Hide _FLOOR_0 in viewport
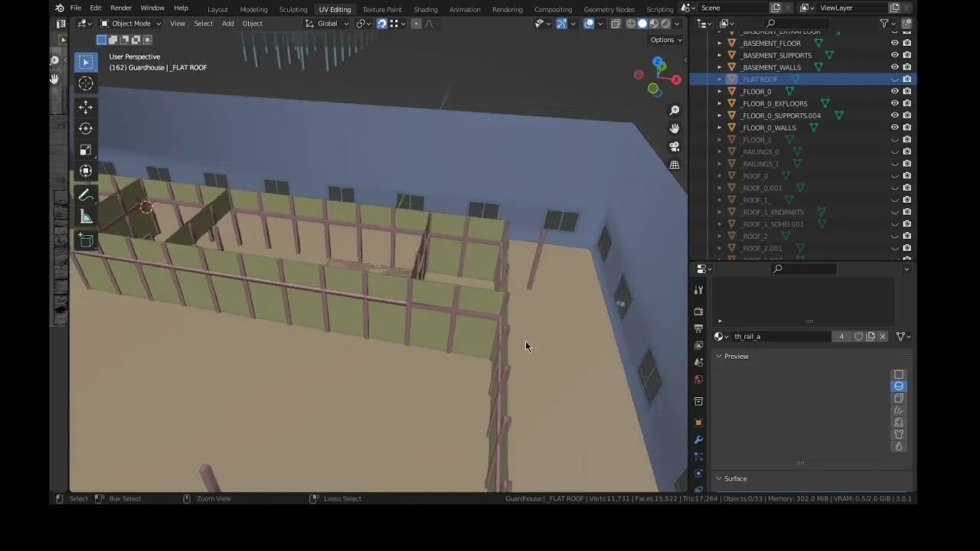Screen dimensions: 980x551 894,91
